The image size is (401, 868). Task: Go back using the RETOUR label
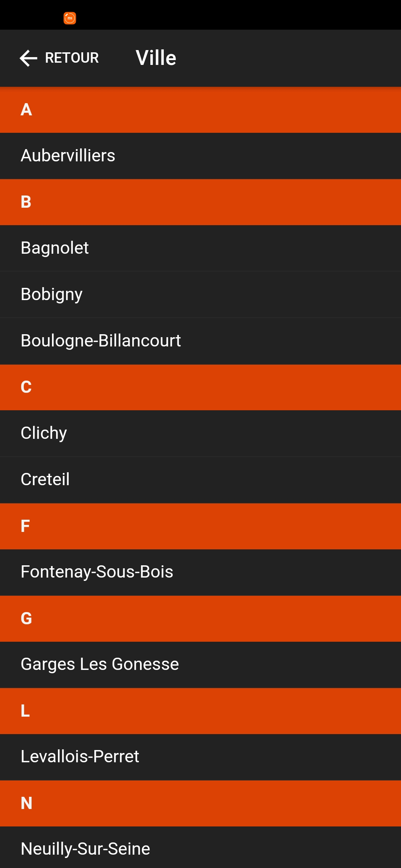(72, 58)
